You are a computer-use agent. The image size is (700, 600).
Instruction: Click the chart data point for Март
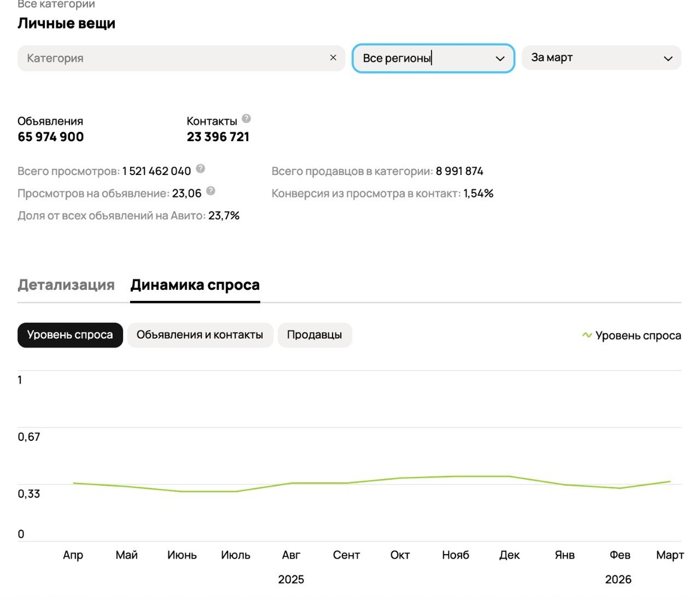click(669, 482)
